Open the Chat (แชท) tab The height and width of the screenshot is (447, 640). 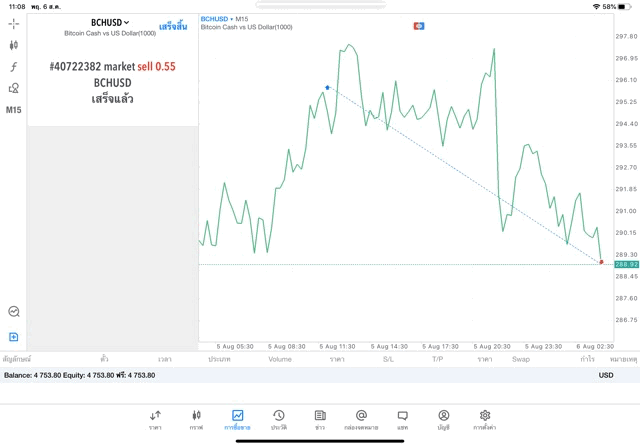point(402,419)
